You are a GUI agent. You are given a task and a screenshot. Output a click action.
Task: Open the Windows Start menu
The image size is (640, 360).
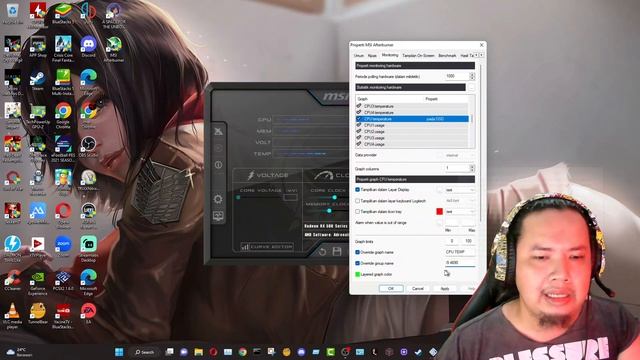pyautogui.click(x=119, y=352)
